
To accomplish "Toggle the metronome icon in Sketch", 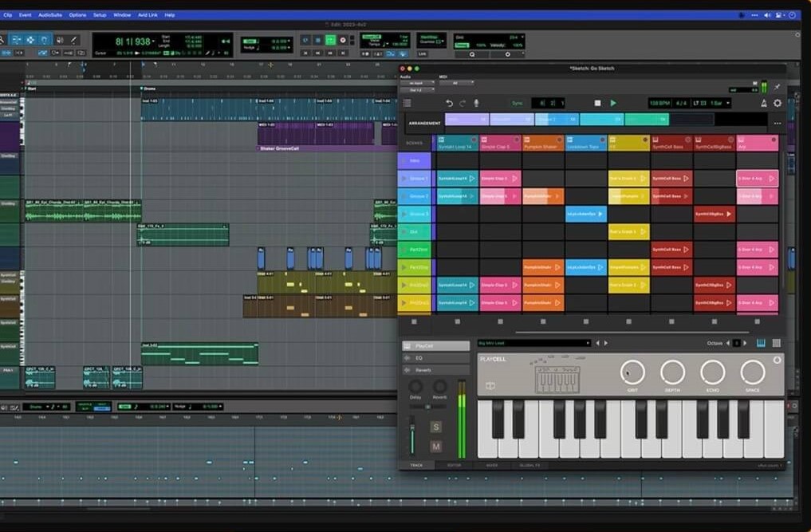I will [x=763, y=103].
